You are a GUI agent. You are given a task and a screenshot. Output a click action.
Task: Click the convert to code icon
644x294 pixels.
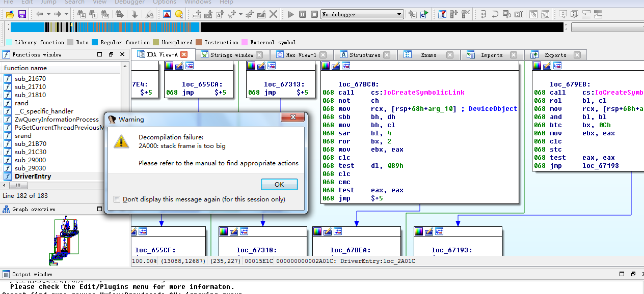click(x=198, y=14)
